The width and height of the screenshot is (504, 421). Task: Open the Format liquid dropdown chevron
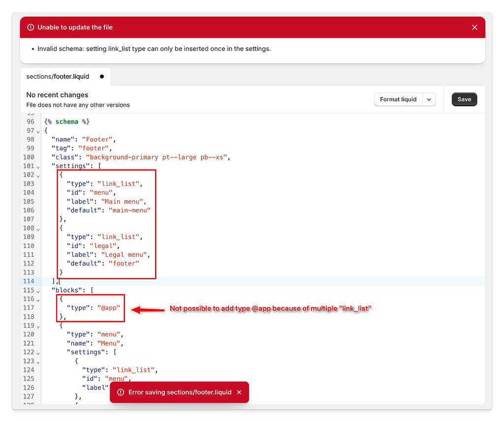(429, 99)
